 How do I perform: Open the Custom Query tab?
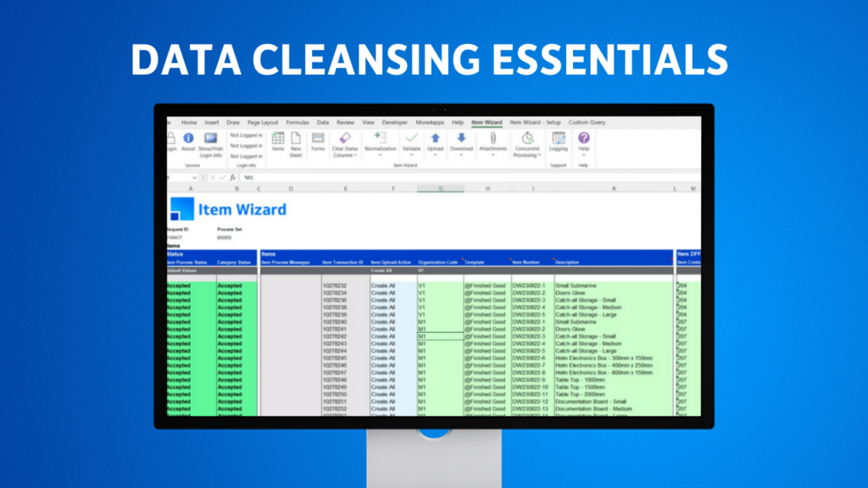coord(587,122)
